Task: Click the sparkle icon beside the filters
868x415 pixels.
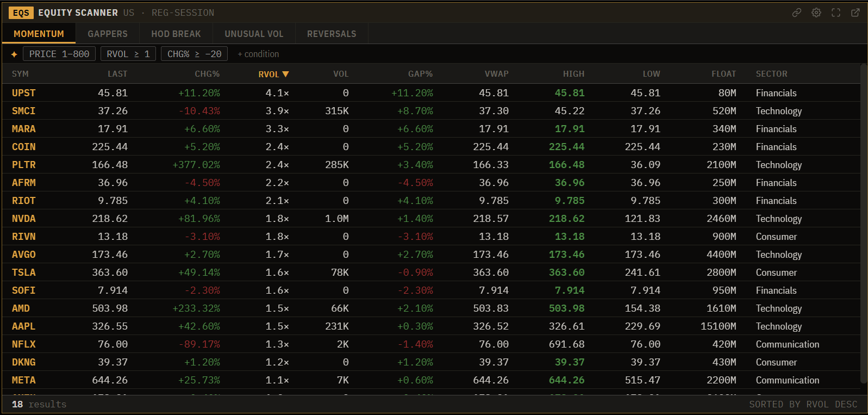Action: tap(14, 54)
